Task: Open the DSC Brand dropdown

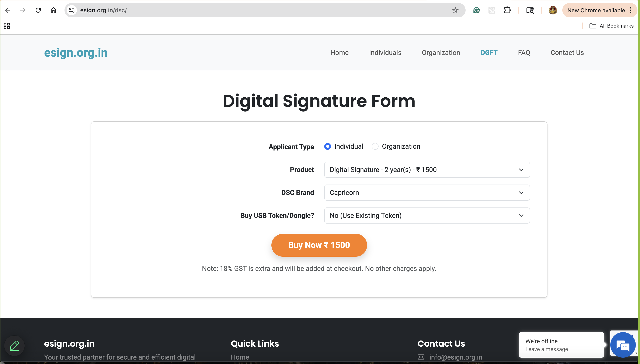Action: click(427, 193)
